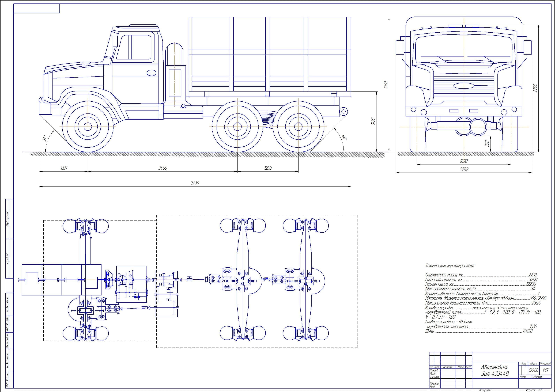
Task: Select the 'передаточный числа' gear ratios line
Action: tap(483, 313)
